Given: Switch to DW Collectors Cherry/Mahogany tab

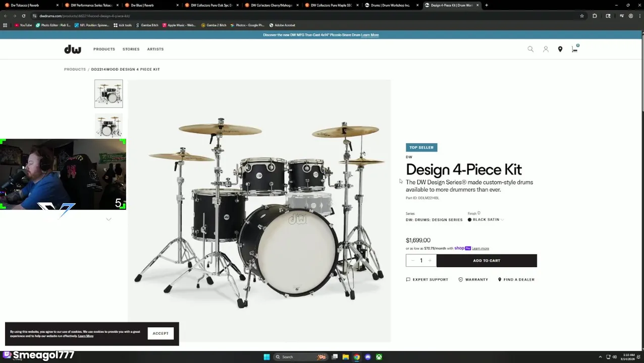Looking at the screenshot, I should 272,5.
